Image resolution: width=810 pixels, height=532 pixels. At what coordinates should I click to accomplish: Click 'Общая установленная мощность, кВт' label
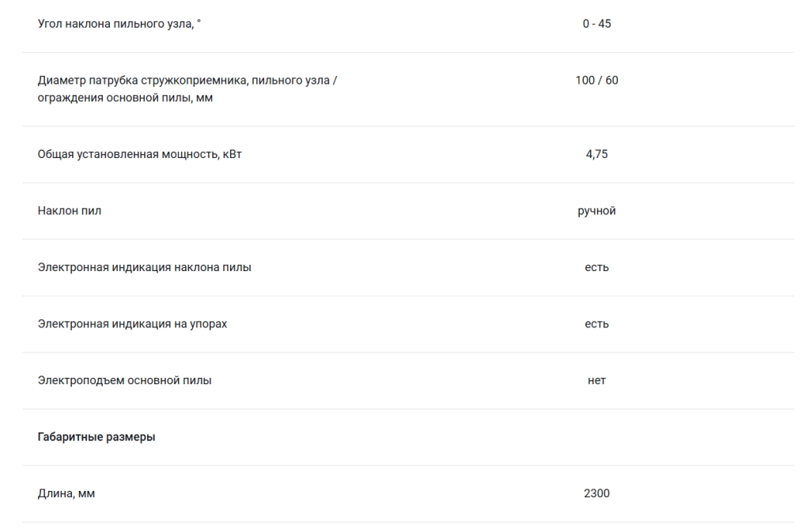(x=139, y=154)
